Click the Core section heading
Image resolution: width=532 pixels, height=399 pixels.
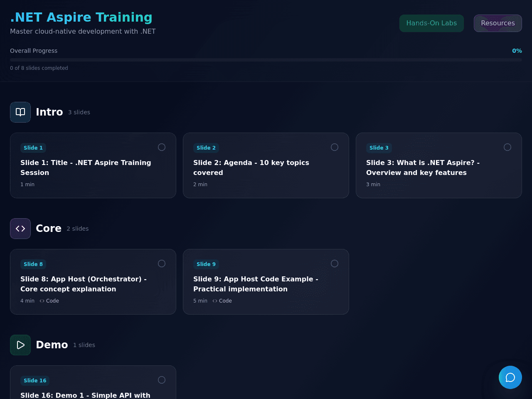49,229
